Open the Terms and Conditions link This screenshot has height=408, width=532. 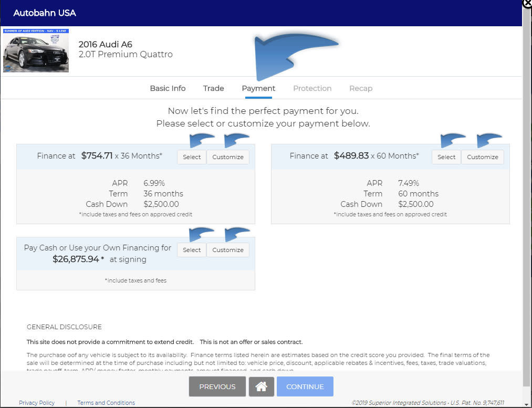tap(106, 403)
